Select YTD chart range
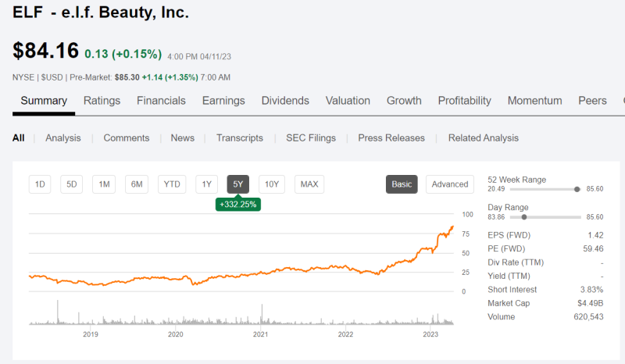The image size is (625, 364). [x=172, y=184]
